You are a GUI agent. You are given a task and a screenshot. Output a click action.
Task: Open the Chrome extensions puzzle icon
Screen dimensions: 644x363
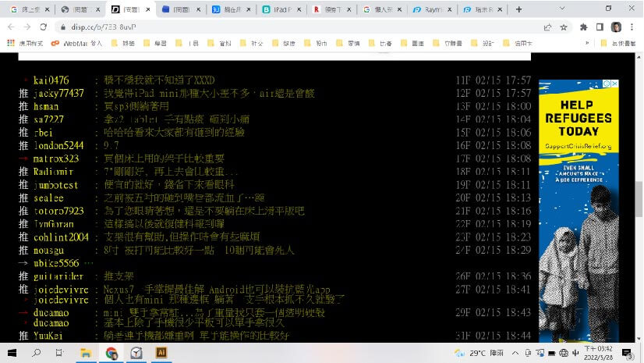[x=583, y=27]
